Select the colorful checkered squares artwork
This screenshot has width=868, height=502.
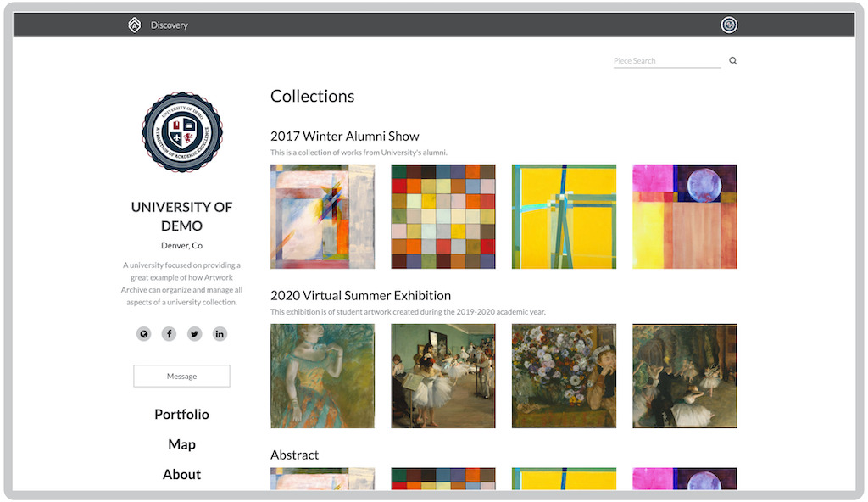point(443,216)
